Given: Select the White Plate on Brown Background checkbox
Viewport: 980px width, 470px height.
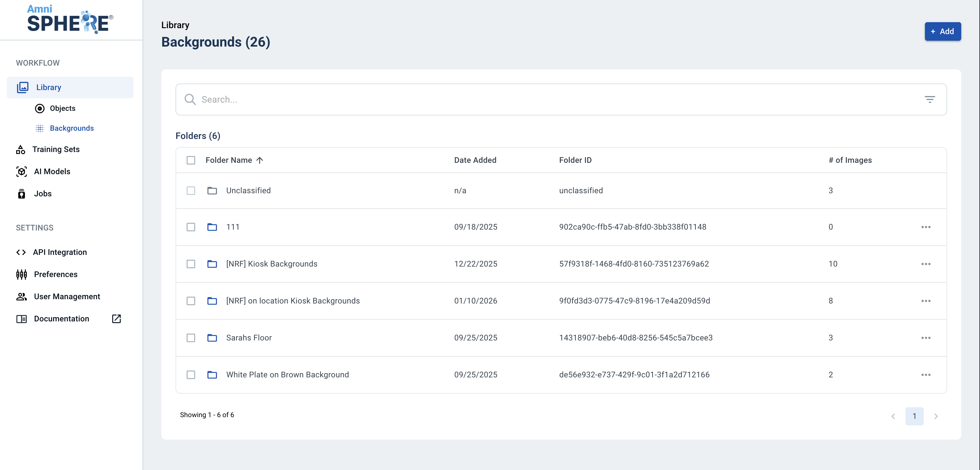Looking at the screenshot, I should [191, 375].
